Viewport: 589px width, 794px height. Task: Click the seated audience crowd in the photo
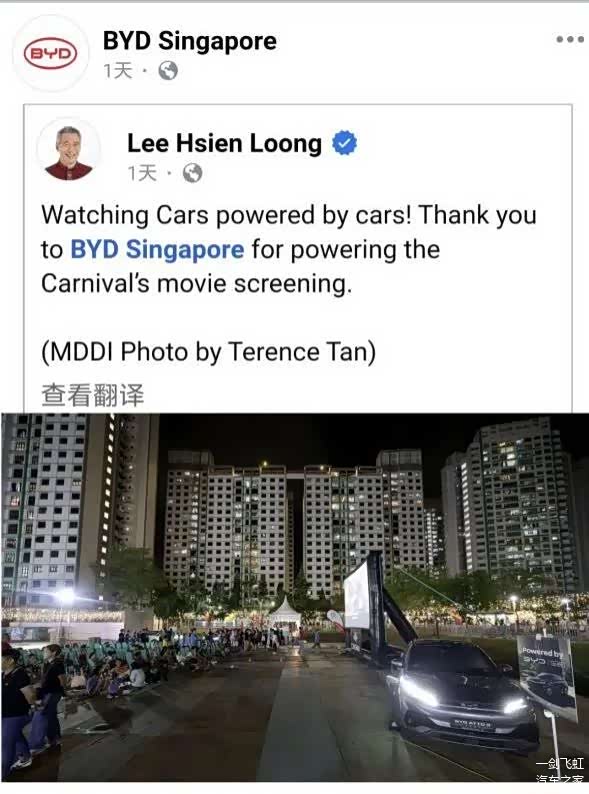(127, 663)
